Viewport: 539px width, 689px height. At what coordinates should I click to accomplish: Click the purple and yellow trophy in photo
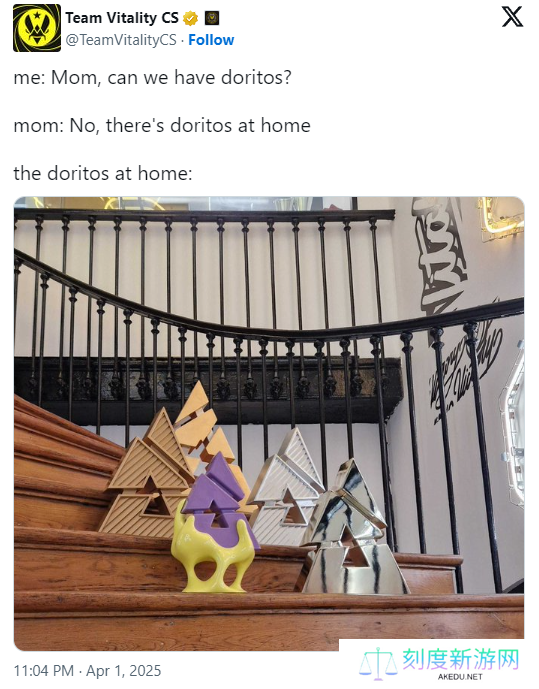tap(215, 523)
